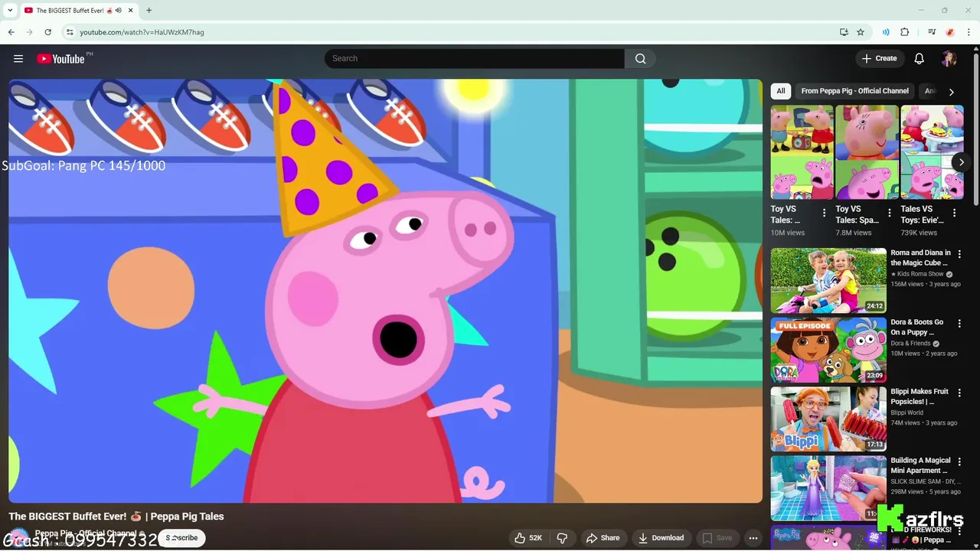980x551 pixels.
Task: Go to YouTube home via the logo
Action: coord(60,59)
